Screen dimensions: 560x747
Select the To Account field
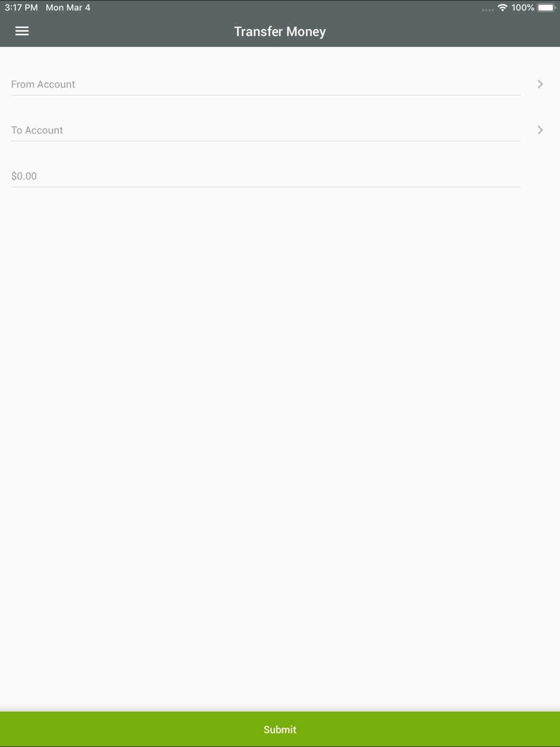click(x=265, y=130)
